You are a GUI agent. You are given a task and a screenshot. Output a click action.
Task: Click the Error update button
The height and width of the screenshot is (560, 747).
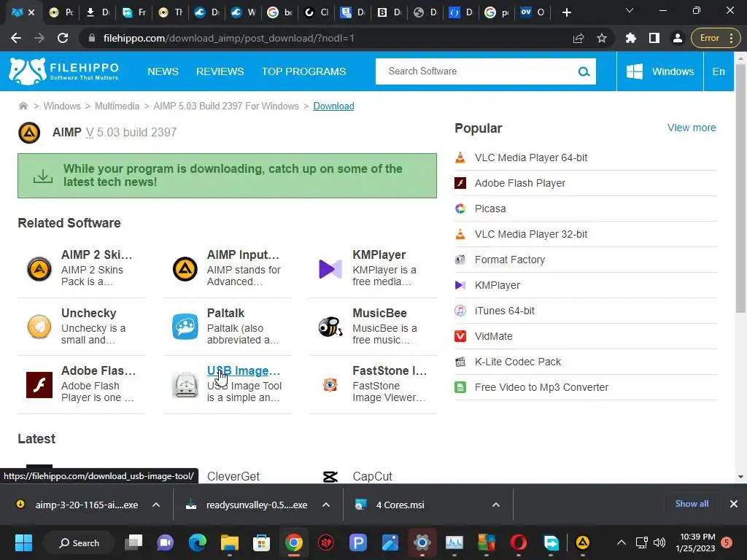[x=715, y=38]
